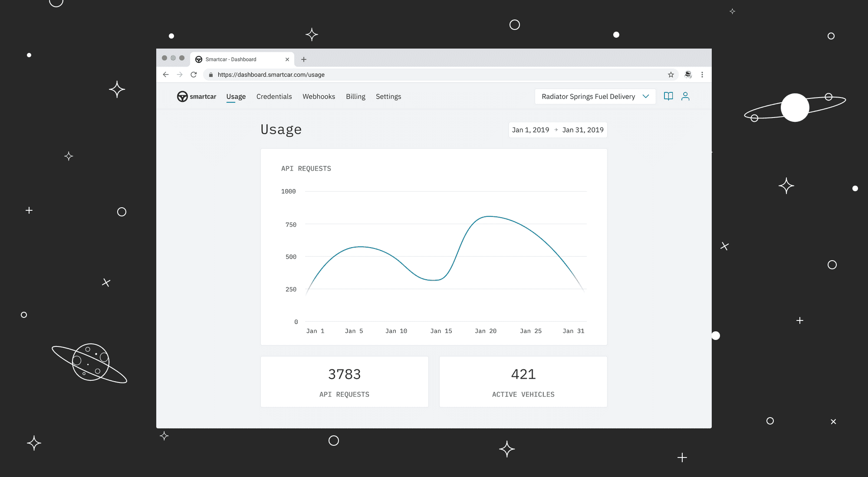Click the Jan 31, 2019 end date selector
The width and height of the screenshot is (868, 477).
click(583, 130)
